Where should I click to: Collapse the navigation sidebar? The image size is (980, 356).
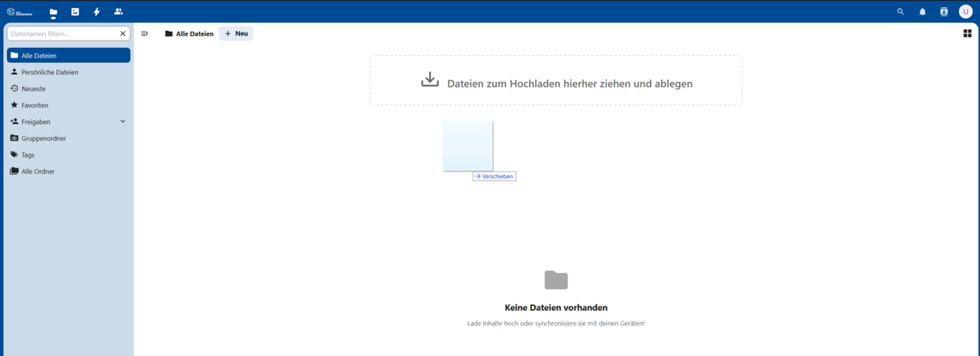pos(145,34)
